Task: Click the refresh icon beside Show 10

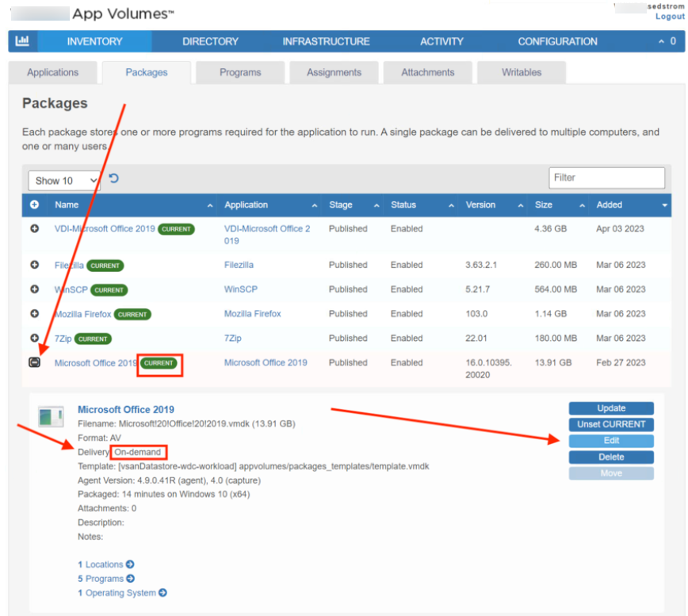Action: click(x=114, y=178)
